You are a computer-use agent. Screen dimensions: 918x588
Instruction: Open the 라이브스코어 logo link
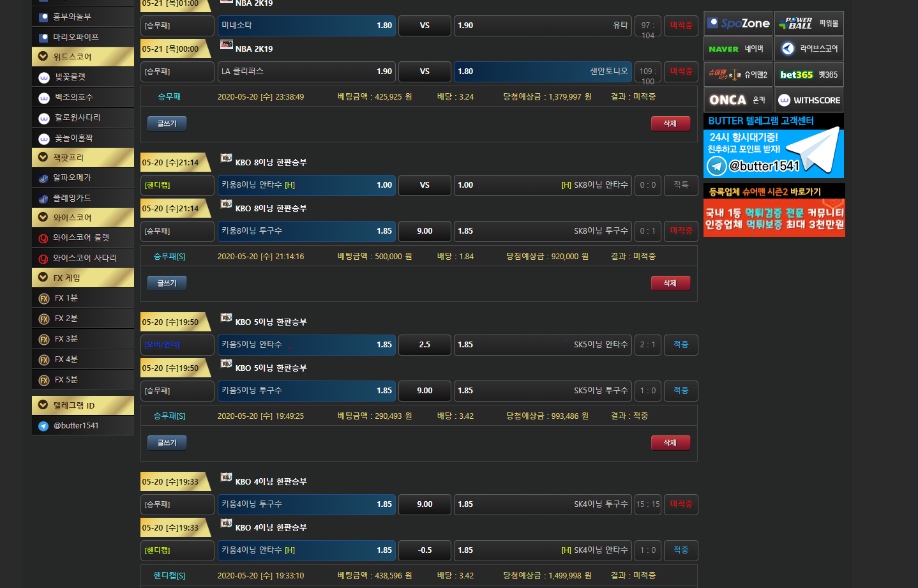[809, 49]
